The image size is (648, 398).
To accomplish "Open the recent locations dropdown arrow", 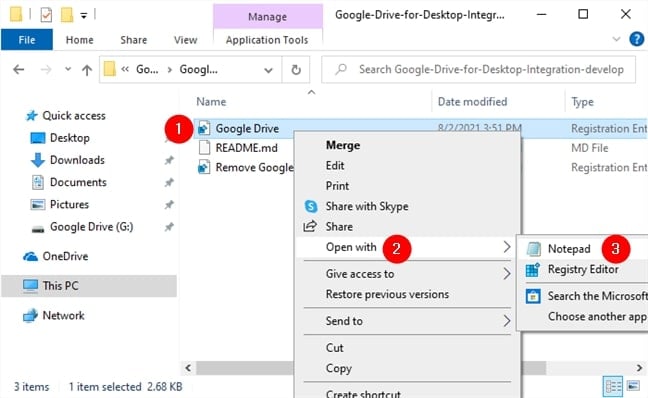I will coord(68,69).
